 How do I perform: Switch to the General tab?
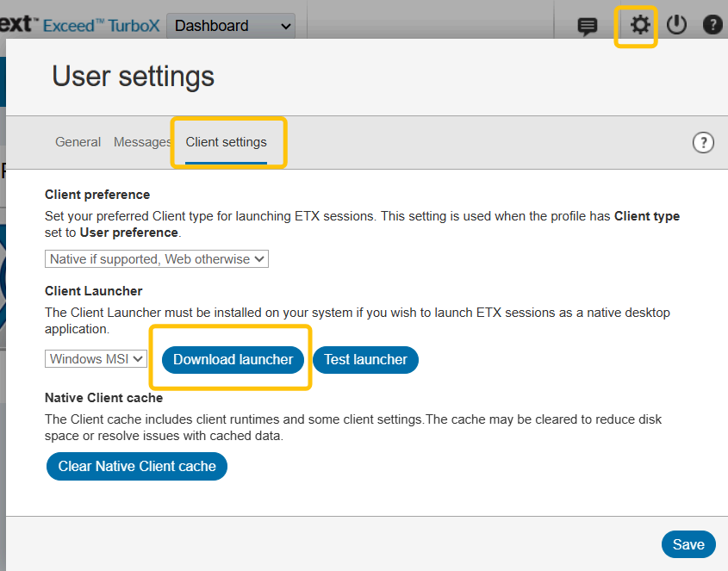coord(78,142)
